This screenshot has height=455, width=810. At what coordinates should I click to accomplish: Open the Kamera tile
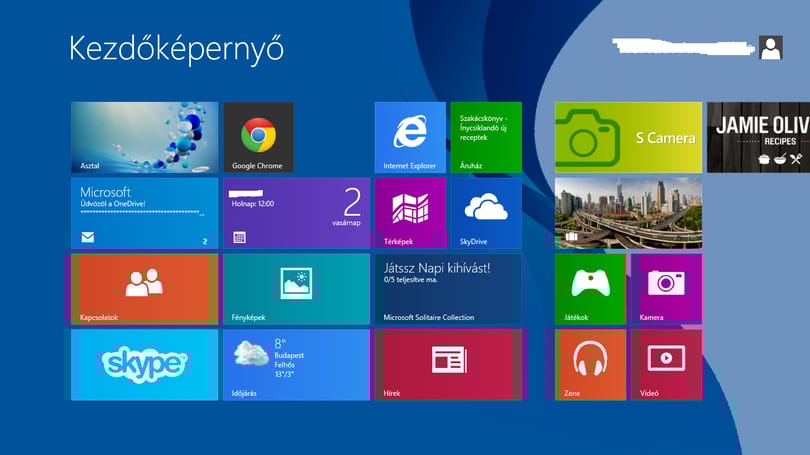[x=666, y=289]
